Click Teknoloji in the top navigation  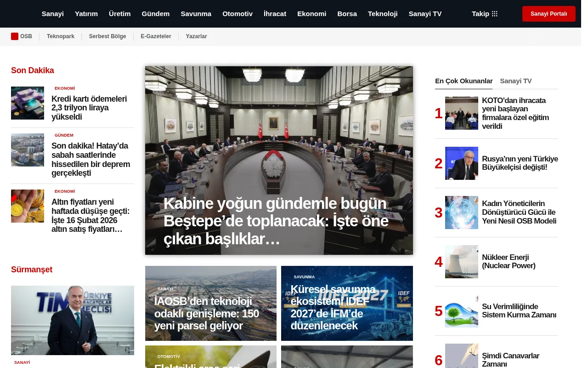click(383, 14)
